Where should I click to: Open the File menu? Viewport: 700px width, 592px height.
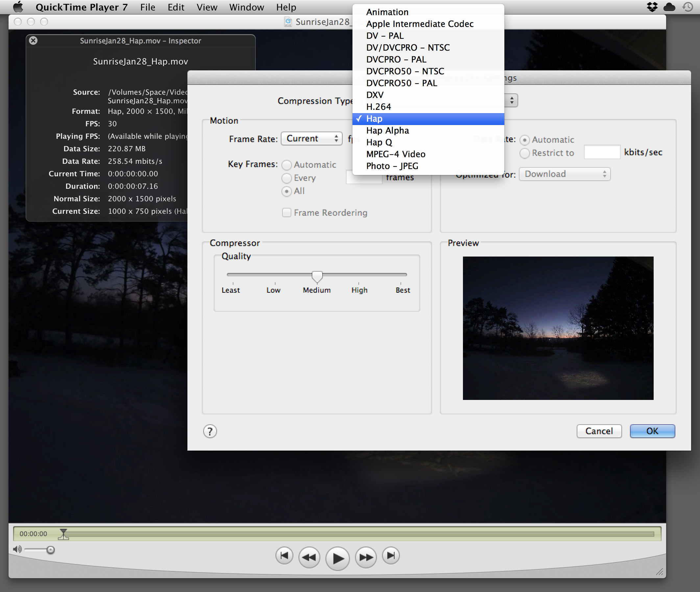coord(148,7)
